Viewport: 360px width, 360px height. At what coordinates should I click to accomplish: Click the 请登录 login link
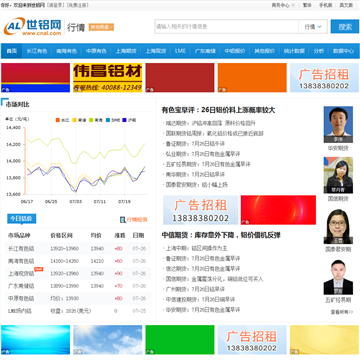[55, 5]
